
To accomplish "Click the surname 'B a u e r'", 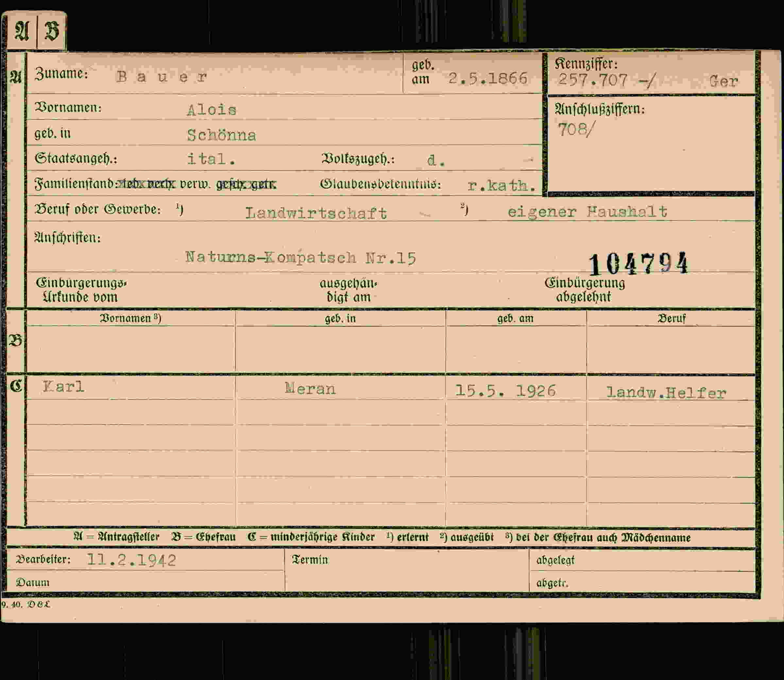I will 162,77.
